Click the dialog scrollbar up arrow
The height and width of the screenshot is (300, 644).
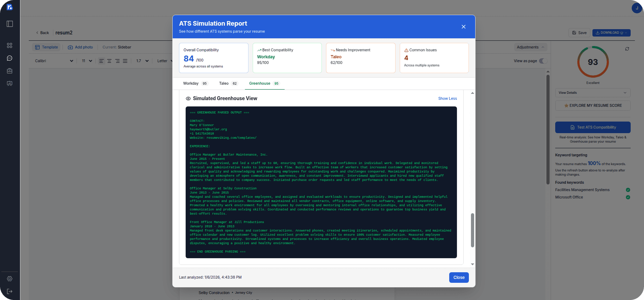pyautogui.click(x=472, y=93)
